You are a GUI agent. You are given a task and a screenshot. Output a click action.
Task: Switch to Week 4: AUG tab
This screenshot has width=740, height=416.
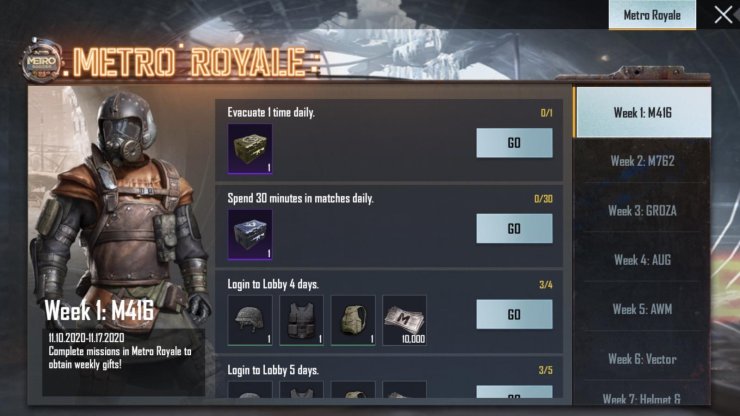tap(642, 260)
